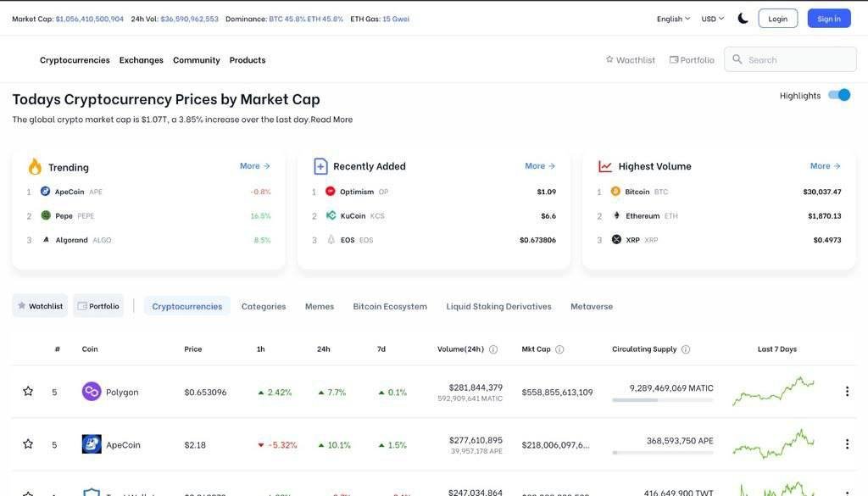This screenshot has height=496, width=868.
Task: Click More link in Trending card
Action: 254,165
